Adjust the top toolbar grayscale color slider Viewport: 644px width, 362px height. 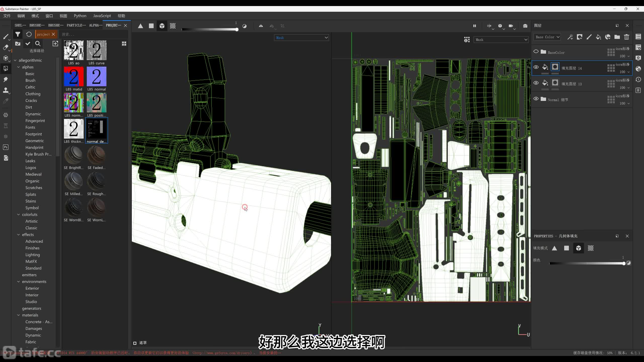click(210, 30)
